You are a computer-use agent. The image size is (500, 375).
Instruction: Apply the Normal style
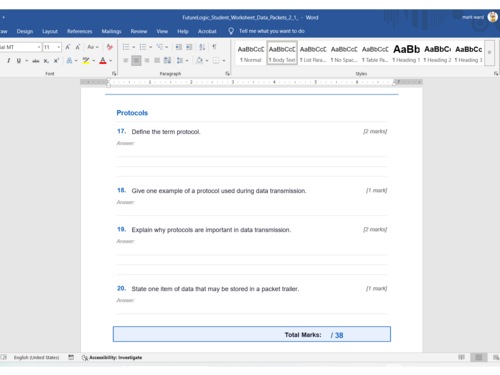(x=251, y=53)
